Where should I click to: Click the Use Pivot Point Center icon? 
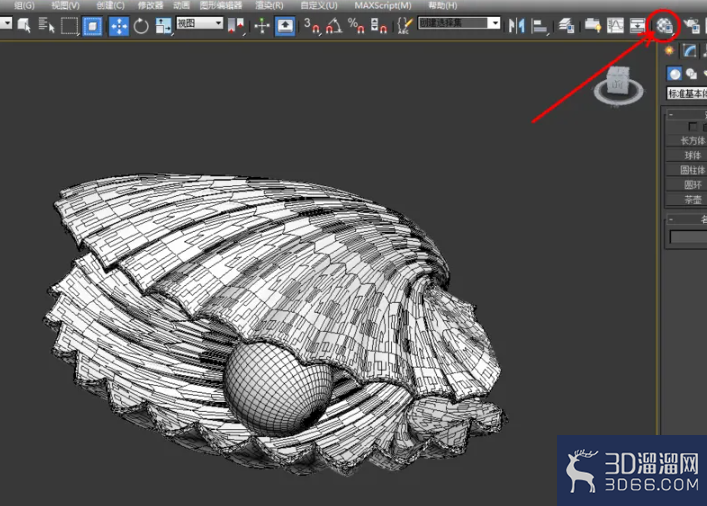pyautogui.click(x=237, y=25)
